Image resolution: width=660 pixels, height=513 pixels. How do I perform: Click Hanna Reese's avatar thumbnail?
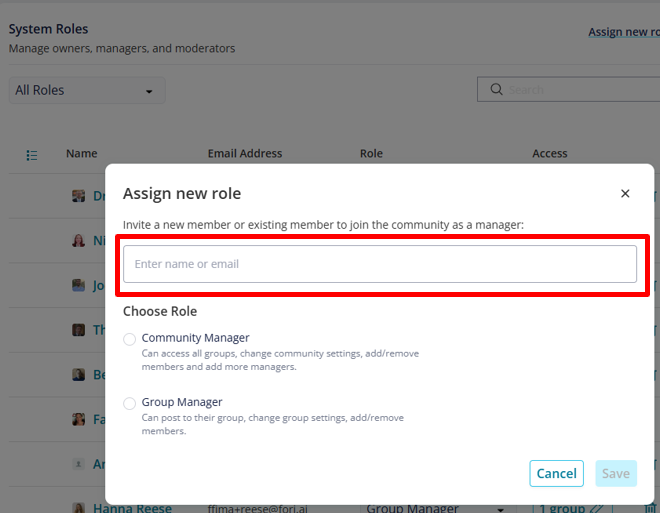78,508
